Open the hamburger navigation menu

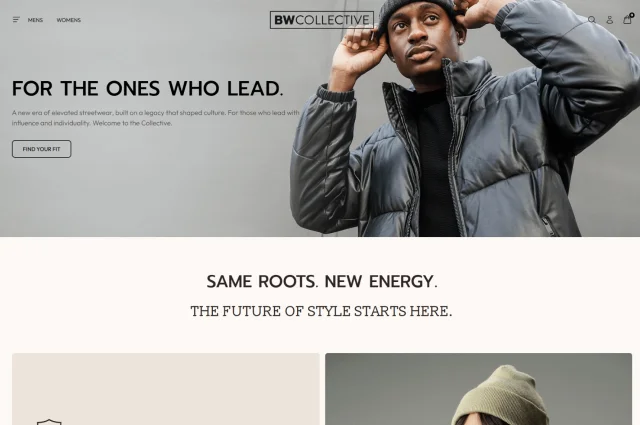(16, 20)
